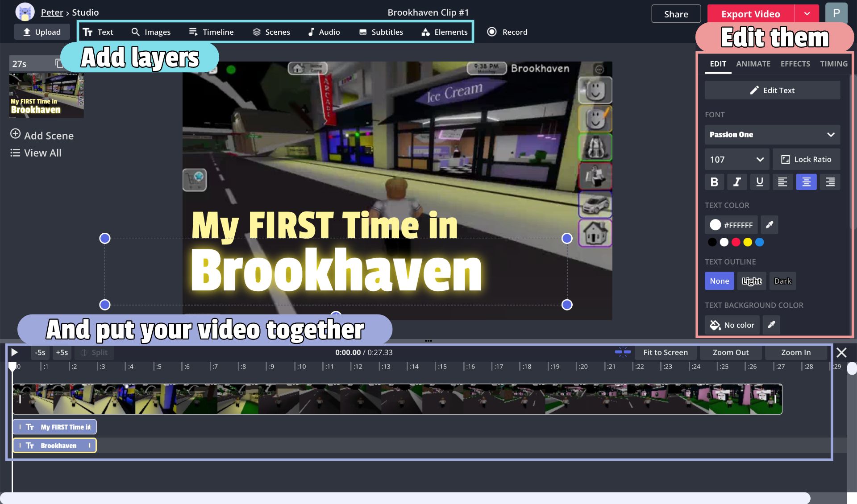857x504 pixels.
Task: Switch to the Animate tab
Action: coord(753,64)
